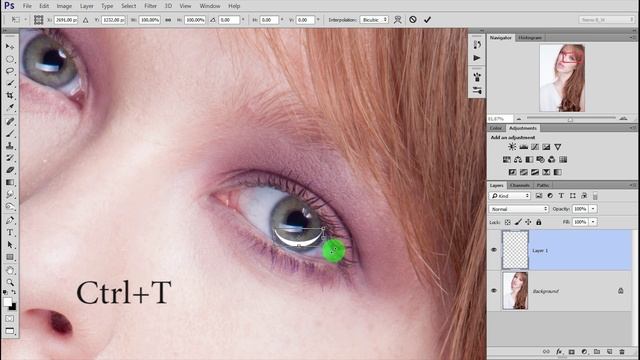Open the Fill slider arrow
The height and width of the screenshot is (360, 640).
point(593,222)
